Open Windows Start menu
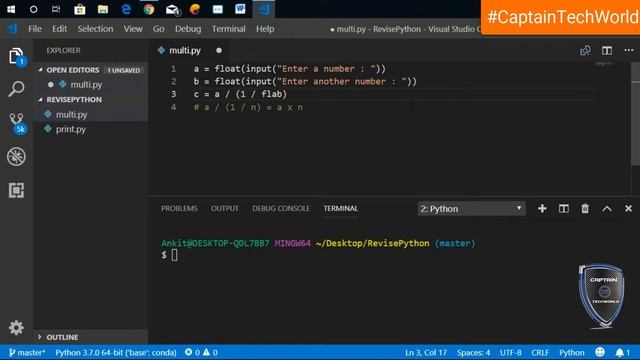The width and height of the screenshot is (640, 360). (11, 9)
